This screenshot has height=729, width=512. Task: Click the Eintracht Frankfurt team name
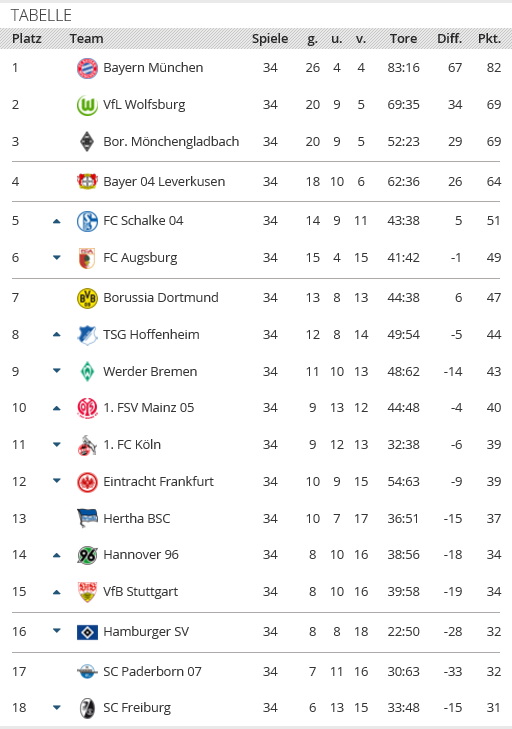pos(159,481)
